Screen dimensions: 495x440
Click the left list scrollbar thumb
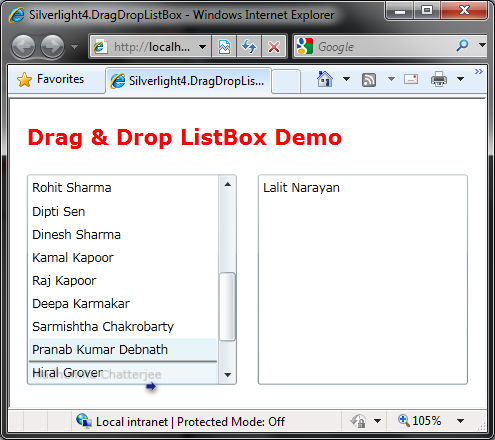coord(228,306)
